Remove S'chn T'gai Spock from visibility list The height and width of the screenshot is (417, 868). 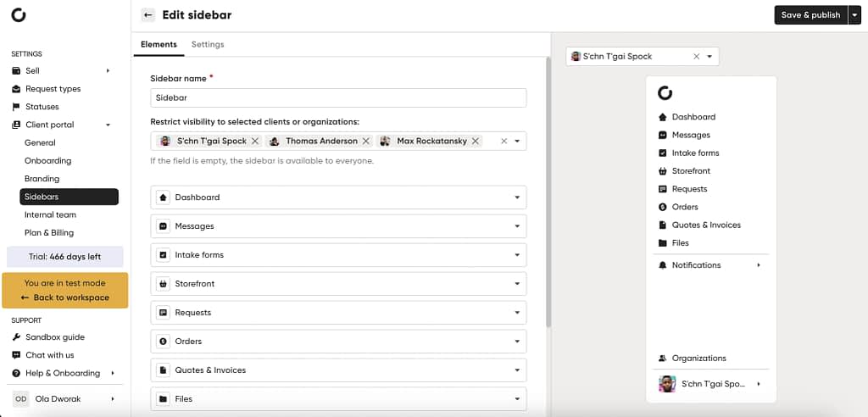click(x=255, y=142)
